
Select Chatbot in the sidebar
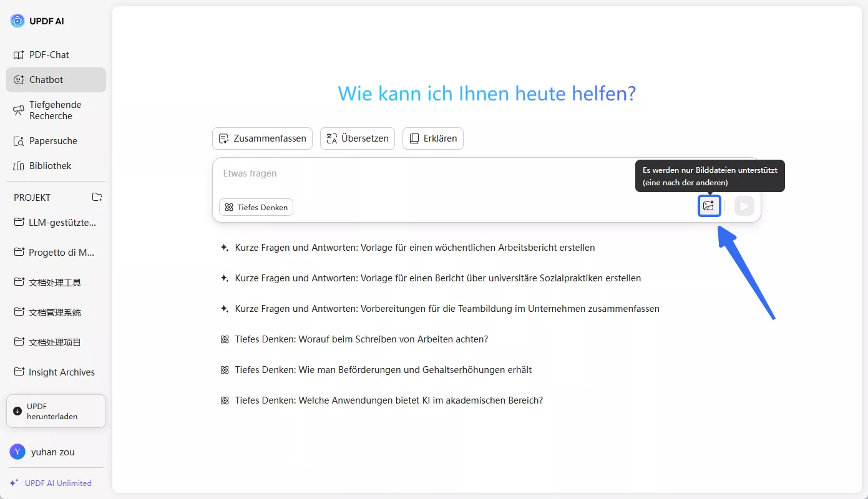(x=56, y=80)
